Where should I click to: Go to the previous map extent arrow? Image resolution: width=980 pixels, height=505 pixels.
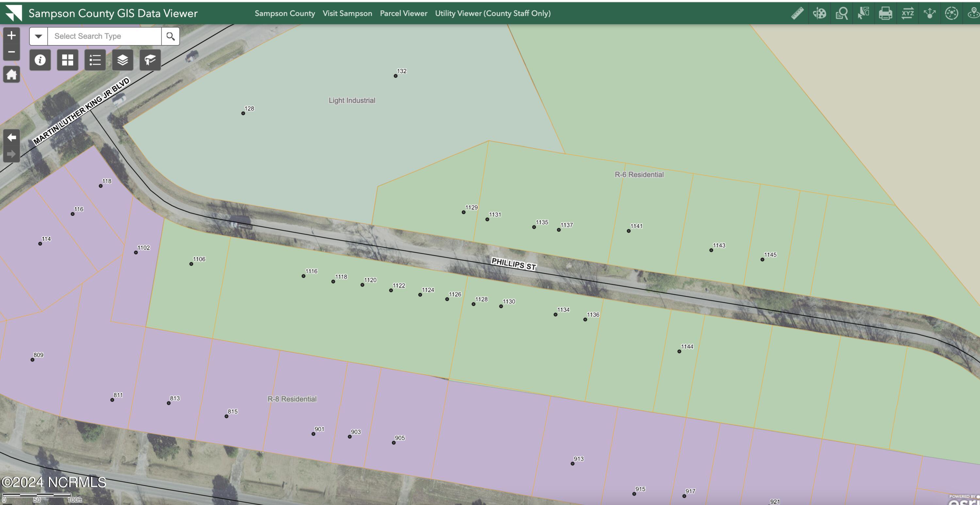click(11, 138)
